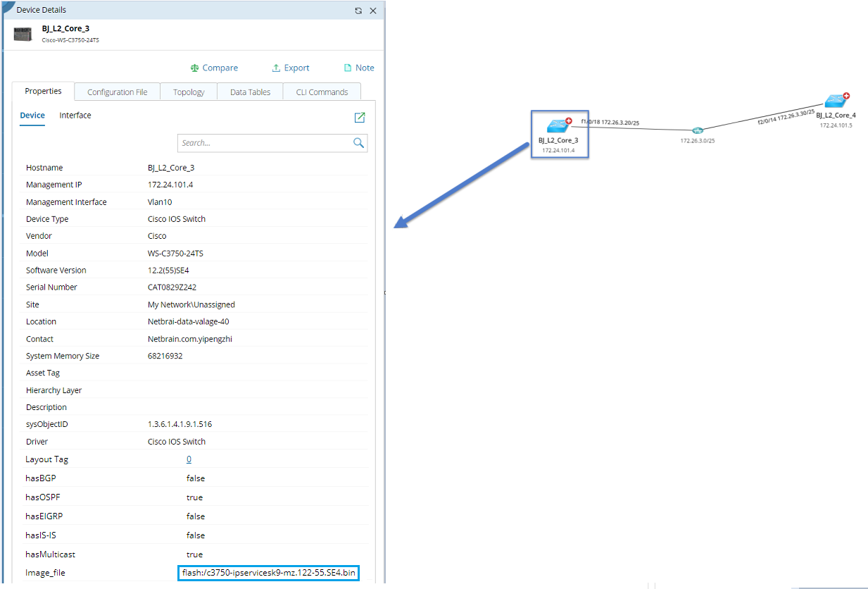This screenshot has height=589, width=868.
Task: Open the Data Tables tab
Action: (250, 92)
